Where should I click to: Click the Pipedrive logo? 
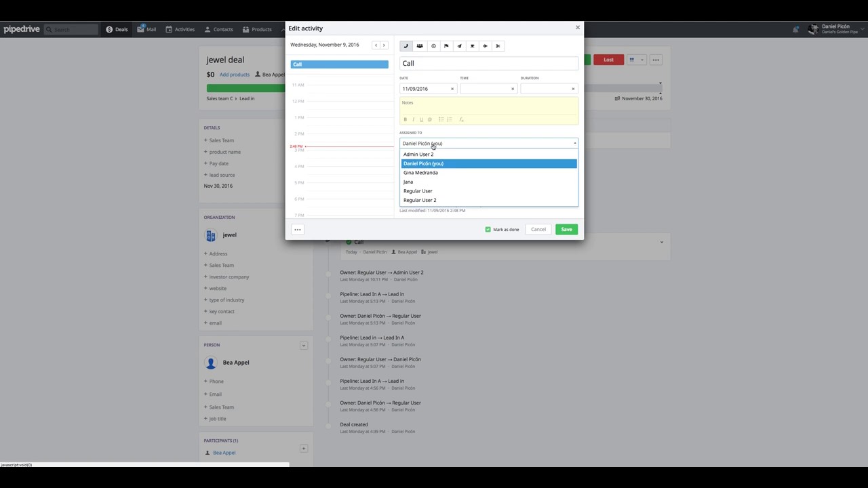pyautogui.click(x=22, y=29)
